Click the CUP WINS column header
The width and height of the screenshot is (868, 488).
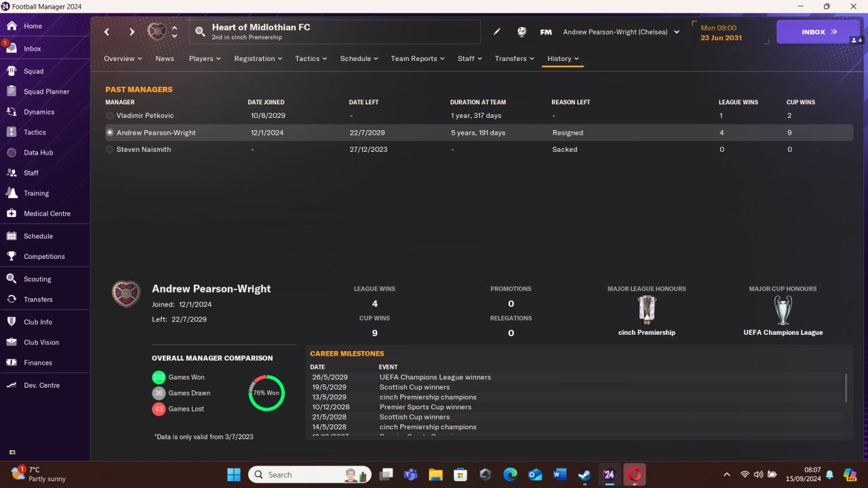pos(801,102)
